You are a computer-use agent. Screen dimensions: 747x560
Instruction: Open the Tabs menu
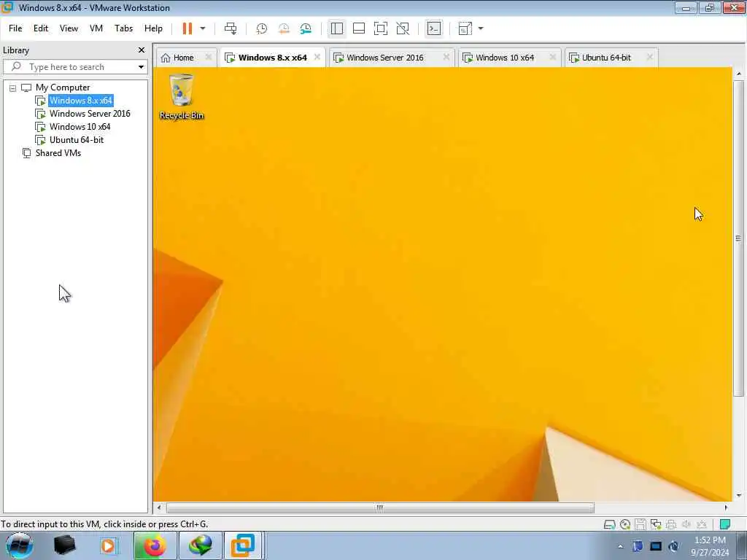[123, 28]
